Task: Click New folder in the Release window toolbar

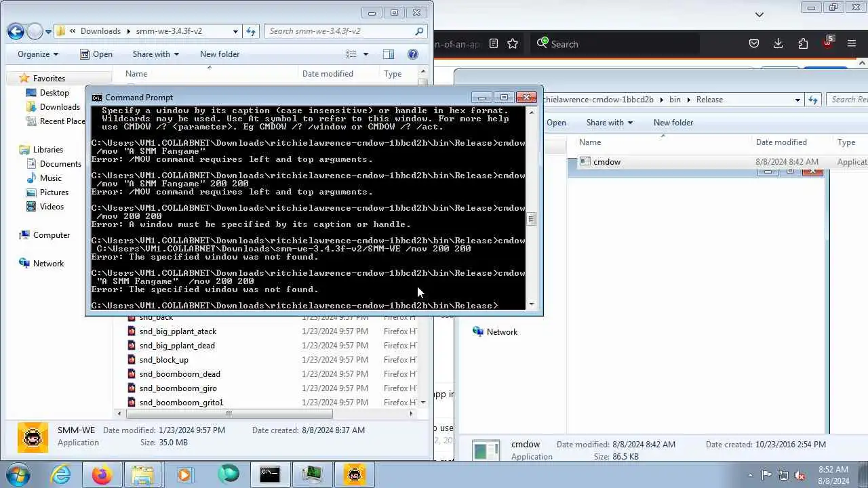Action: click(673, 123)
